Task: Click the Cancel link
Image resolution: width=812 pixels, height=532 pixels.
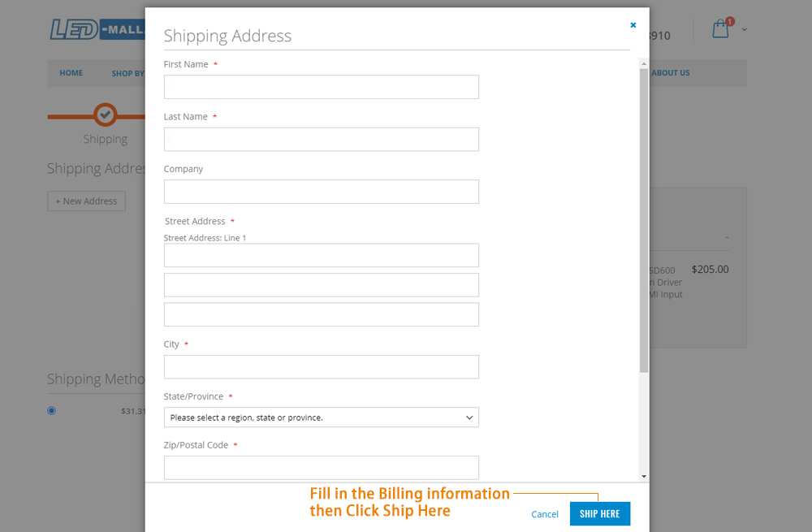Action: tap(545, 514)
